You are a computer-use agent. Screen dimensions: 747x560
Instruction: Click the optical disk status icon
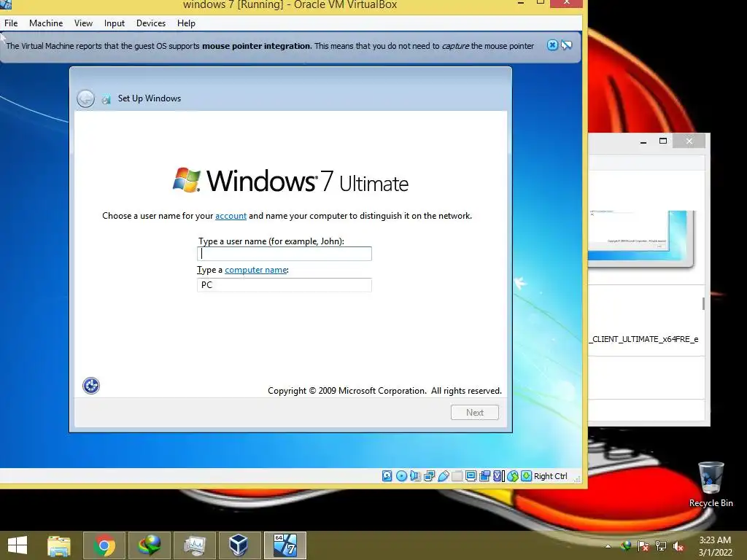(x=401, y=475)
